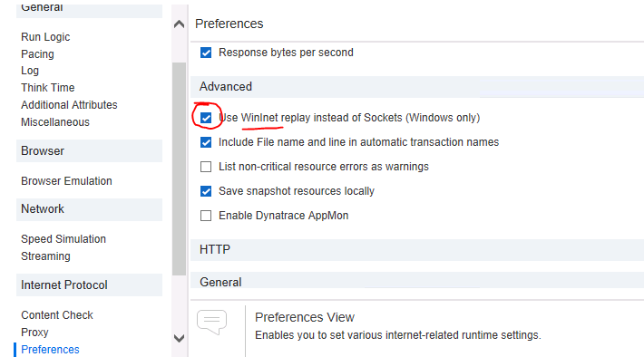Click the sidebar scroll down arrow
Screen dimensions: 644x357
point(179,339)
